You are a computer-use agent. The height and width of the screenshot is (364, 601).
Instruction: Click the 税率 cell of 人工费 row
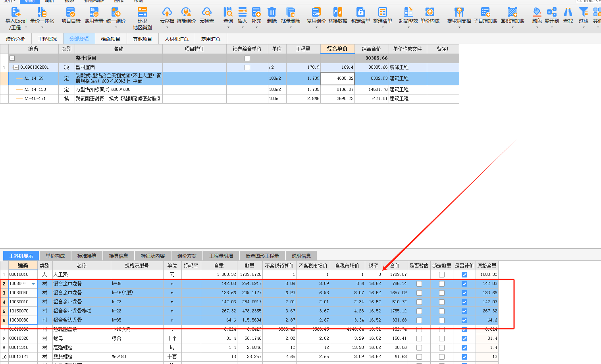pyautogui.click(x=374, y=275)
